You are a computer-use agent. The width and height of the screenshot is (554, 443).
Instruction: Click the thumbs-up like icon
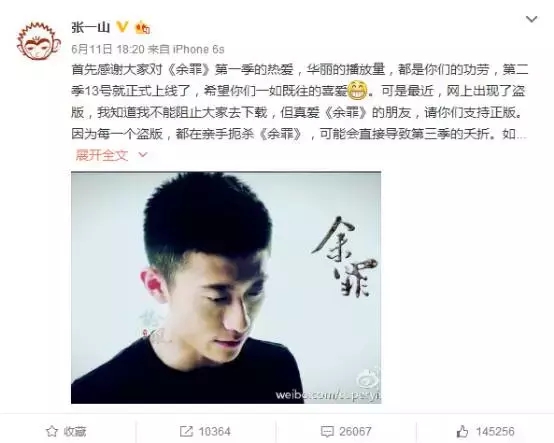[x=462, y=431]
